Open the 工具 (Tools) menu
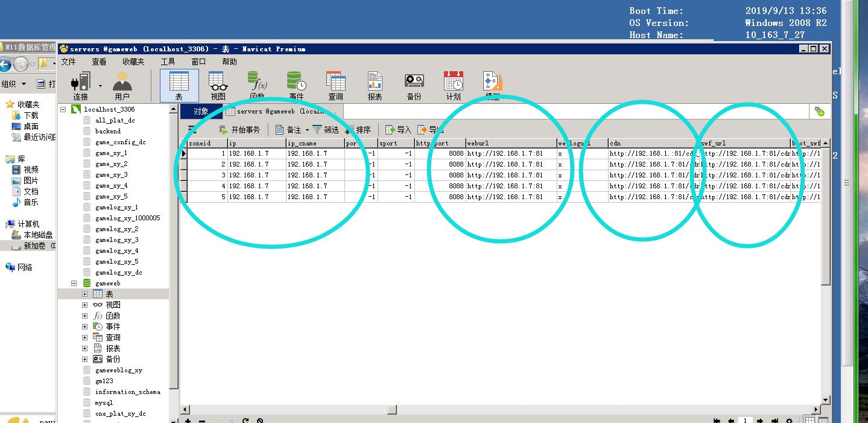 tap(168, 62)
